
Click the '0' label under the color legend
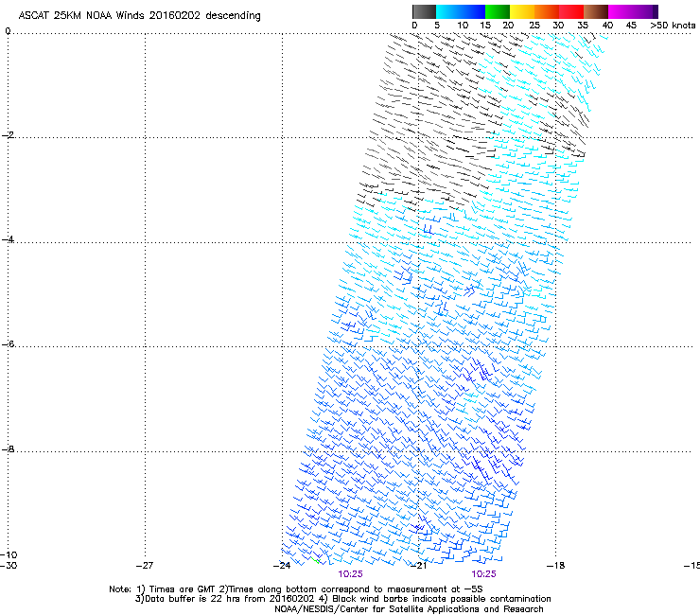pos(414,26)
